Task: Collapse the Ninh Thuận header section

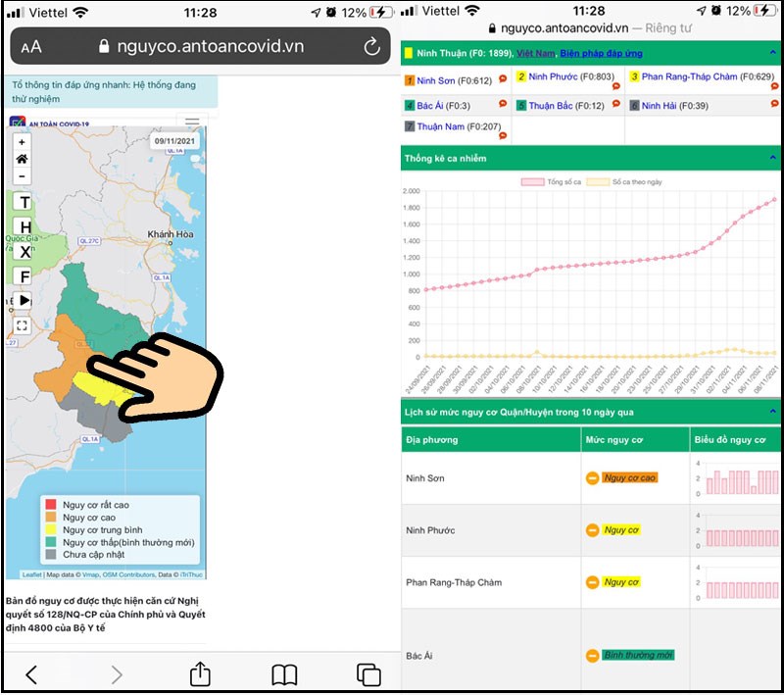Action: point(772,53)
